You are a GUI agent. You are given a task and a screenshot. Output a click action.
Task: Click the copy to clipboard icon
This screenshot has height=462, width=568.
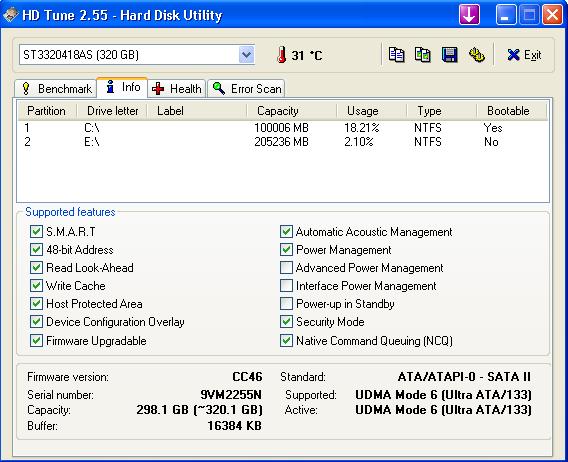pyautogui.click(x=396, y=55)
